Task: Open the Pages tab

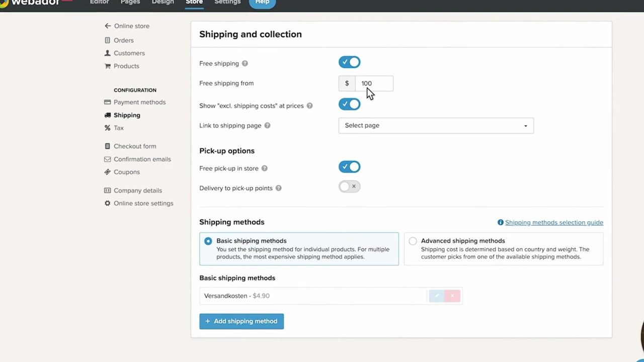Action: point(130,3)
